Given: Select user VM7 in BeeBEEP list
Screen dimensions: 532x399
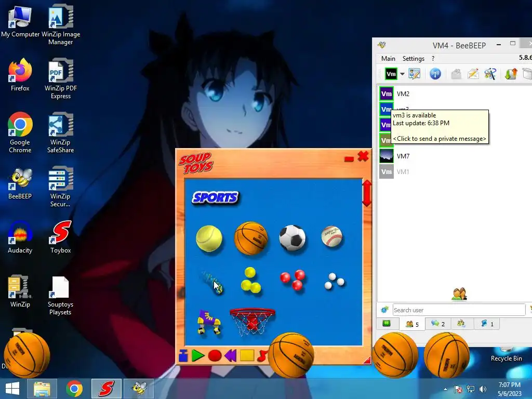Looking at the screenshot, I should pyautogui.click(x=455, y=156).
